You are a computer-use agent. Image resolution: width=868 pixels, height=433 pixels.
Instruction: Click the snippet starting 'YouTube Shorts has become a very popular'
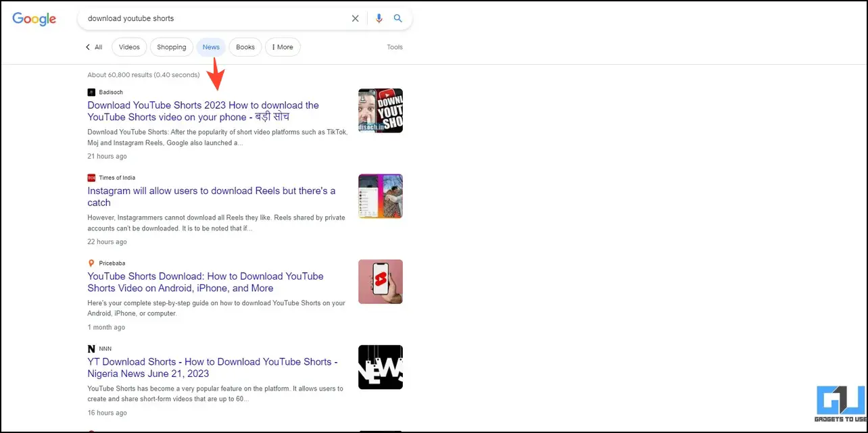coord(216,394)
